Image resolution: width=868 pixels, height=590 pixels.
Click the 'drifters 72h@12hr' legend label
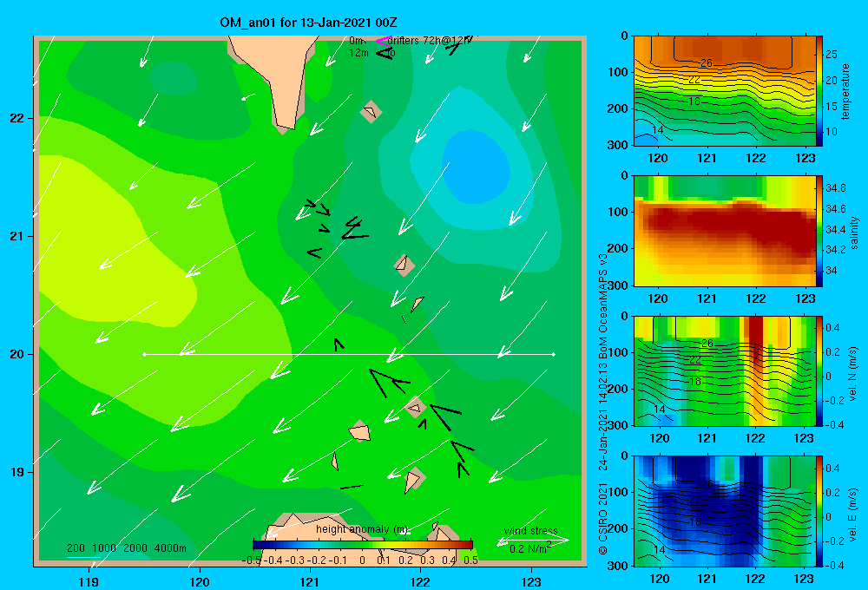click(430, 41)
